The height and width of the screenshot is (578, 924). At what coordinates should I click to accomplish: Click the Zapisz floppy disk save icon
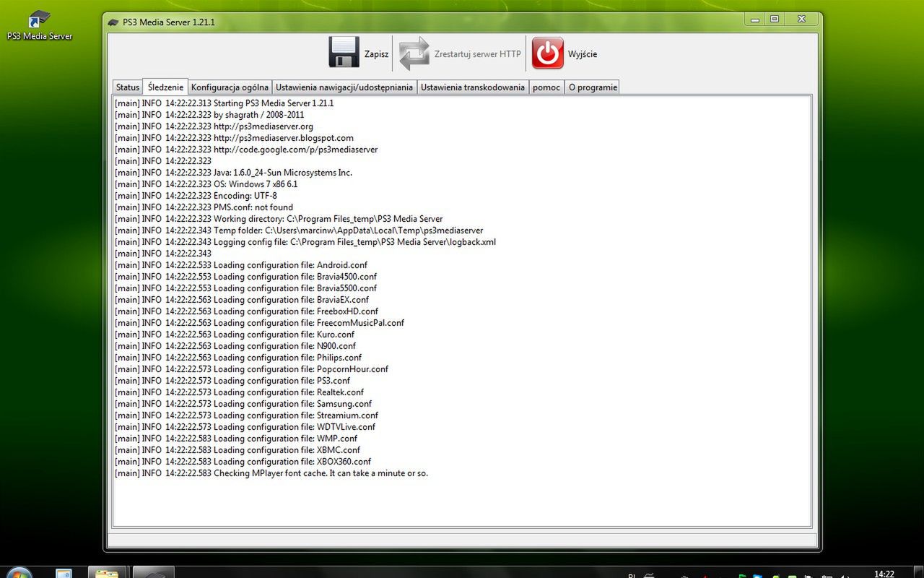(344, 53)
